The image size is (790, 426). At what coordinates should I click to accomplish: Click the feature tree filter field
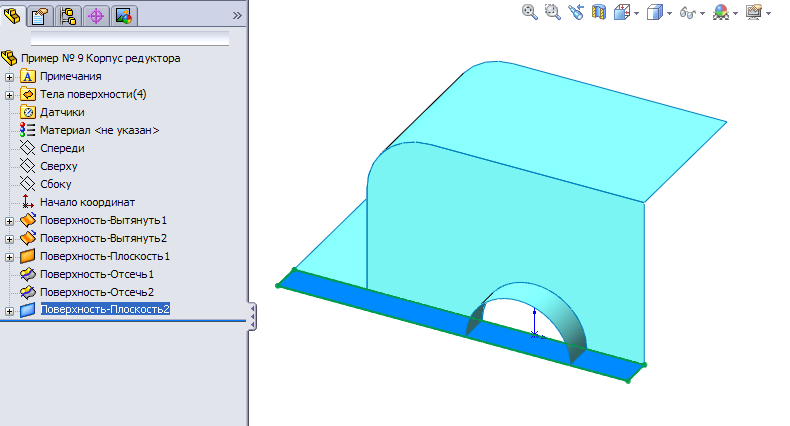pos(130,39)
